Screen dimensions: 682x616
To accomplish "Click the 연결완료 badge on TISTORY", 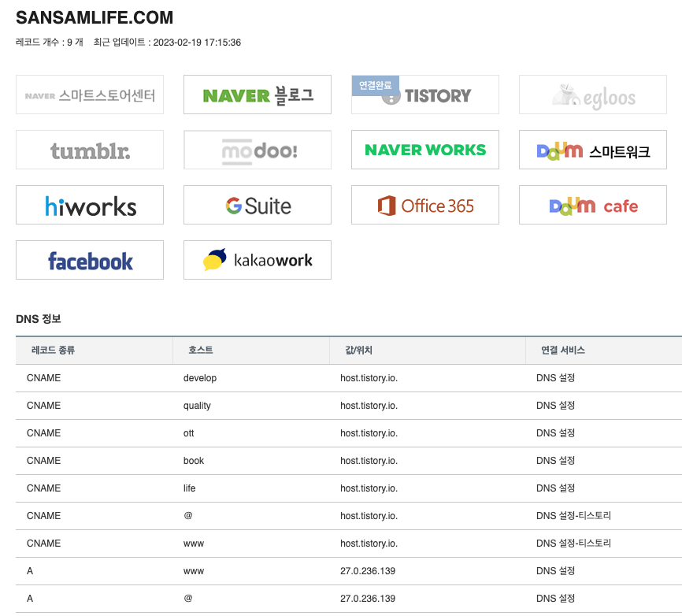I will coord(376,85).
